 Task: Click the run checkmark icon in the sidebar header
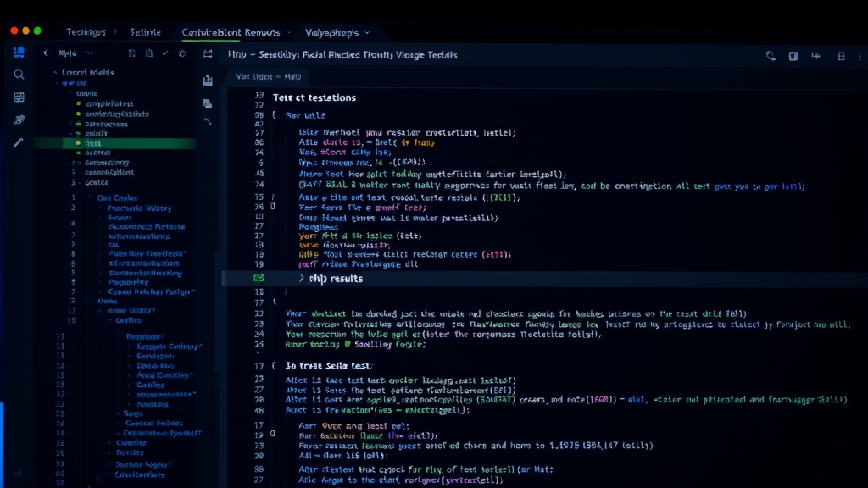coord(166,53)
